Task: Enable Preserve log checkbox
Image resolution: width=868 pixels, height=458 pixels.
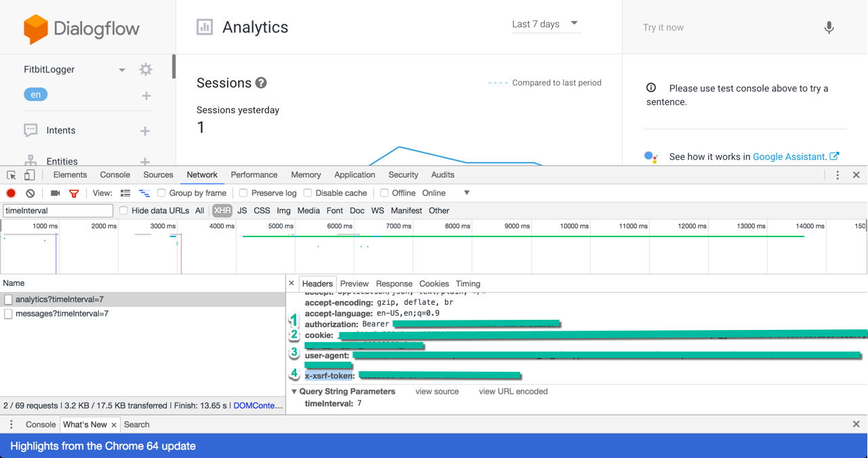Action: coord(243,193)
